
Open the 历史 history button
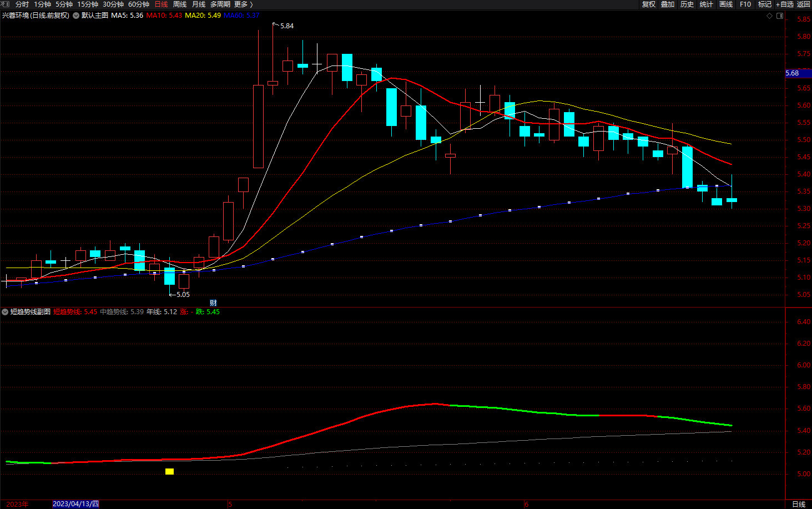tap(687, 4)
